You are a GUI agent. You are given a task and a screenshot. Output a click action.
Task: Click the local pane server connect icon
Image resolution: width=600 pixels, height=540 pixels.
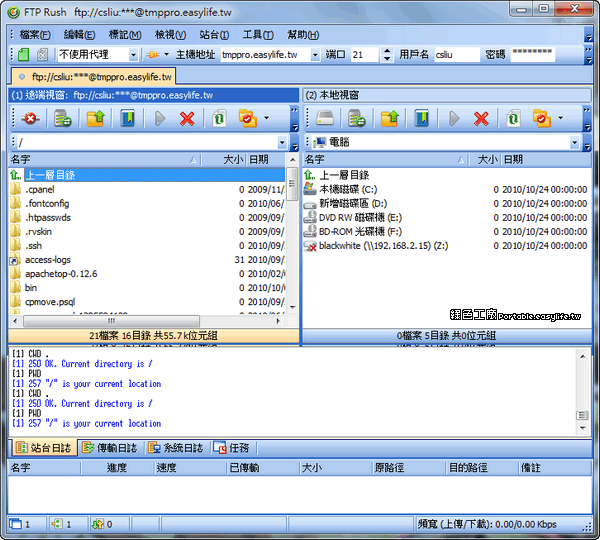357,119
